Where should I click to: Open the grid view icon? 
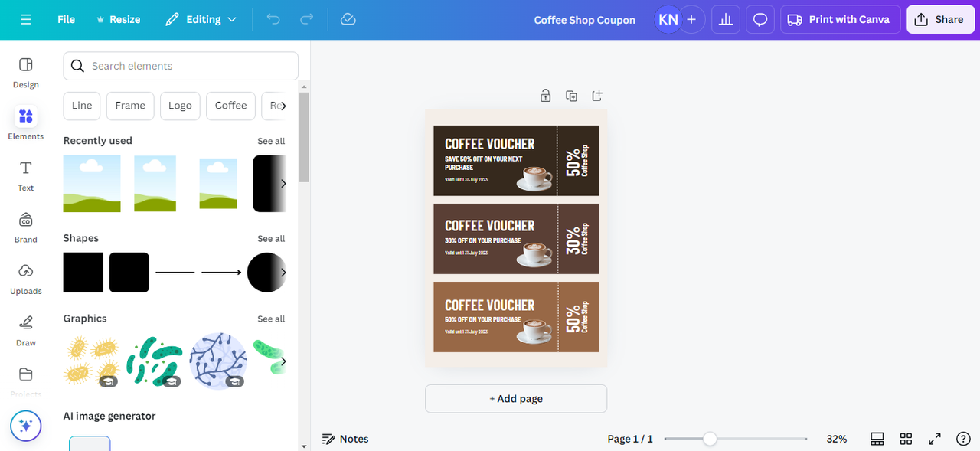(906, 439)
